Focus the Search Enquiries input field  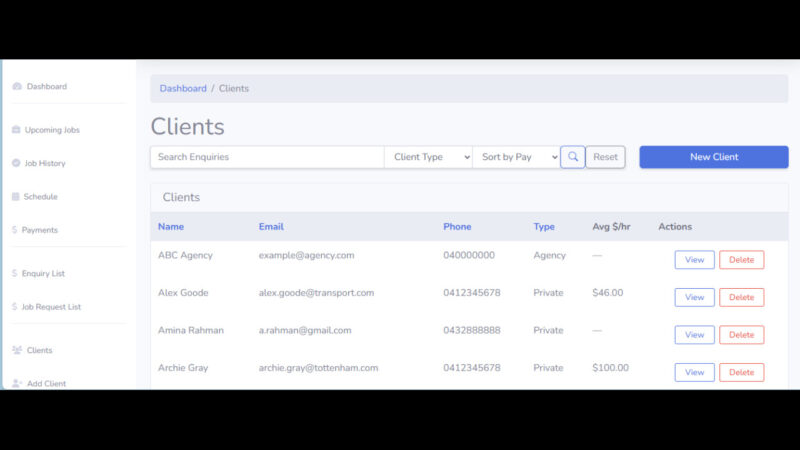point(267,157)
